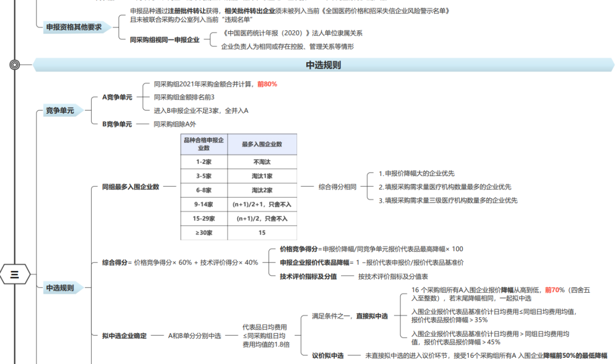The image size is (616, 364).
Task: Click the ≥30家 table cell
Action: (x=204, y=233)
